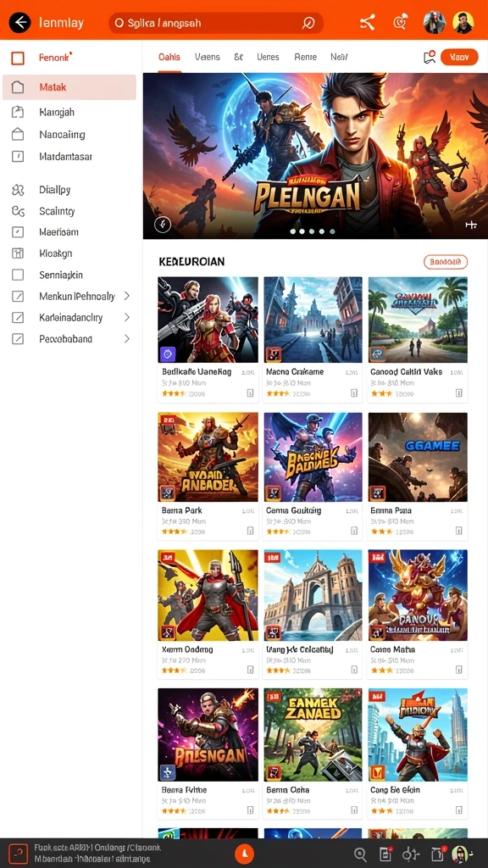Expand the Menkun Pehnoalry sidebar item

coord(127,296)
